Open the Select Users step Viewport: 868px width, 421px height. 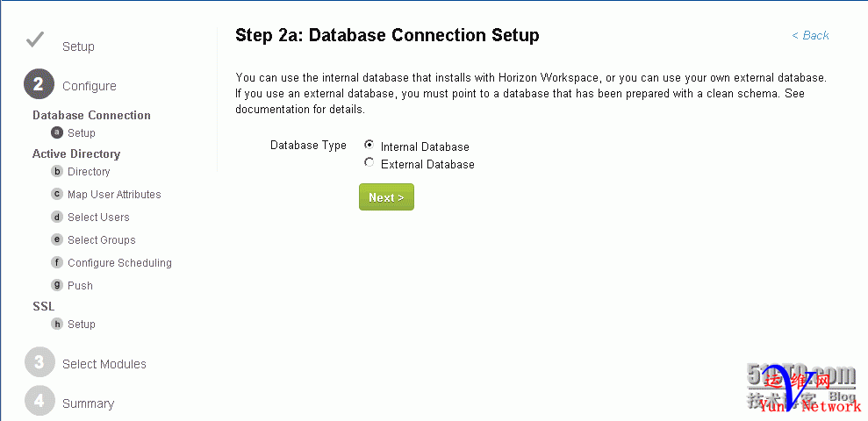tap(98, 218)
